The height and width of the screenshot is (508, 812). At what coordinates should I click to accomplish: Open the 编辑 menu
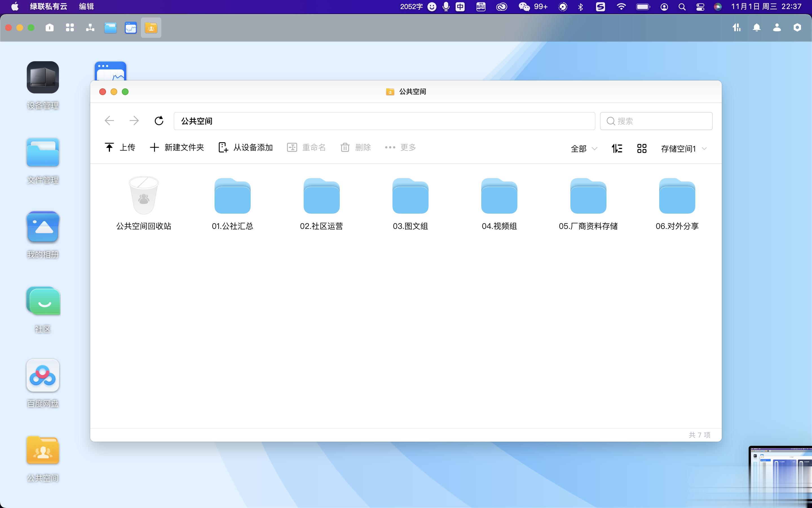(x=86, y=6)
